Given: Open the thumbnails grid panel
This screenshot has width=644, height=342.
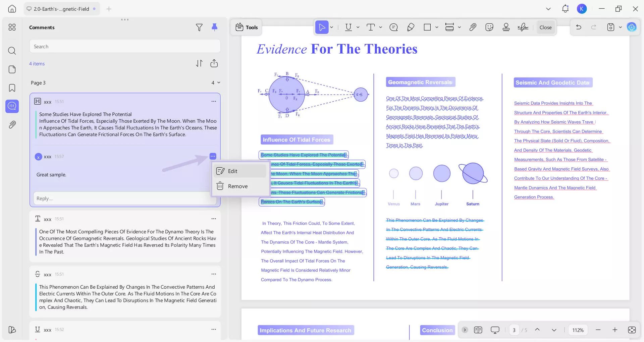Looking at the screenshot, I should coord(12,27).
